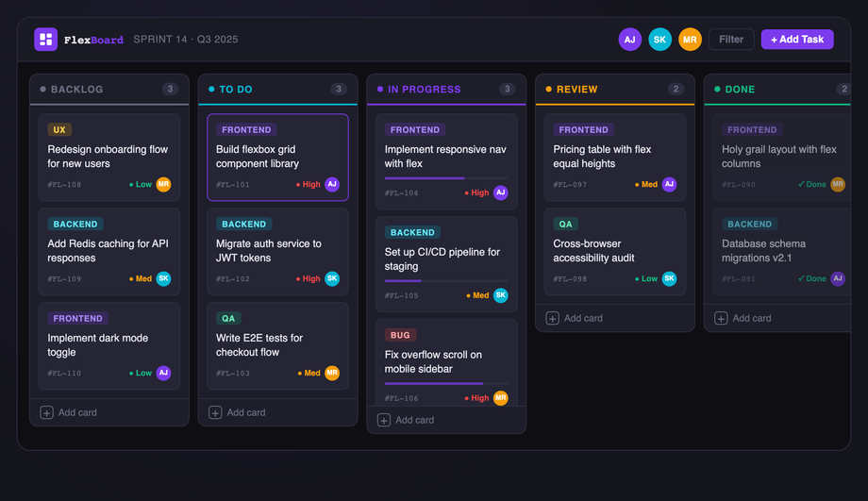The width and height of the screenshot is (868, 501).
Task: Click the SPRINT 14 · Q3 2025 label
Action: coord(186,40)
